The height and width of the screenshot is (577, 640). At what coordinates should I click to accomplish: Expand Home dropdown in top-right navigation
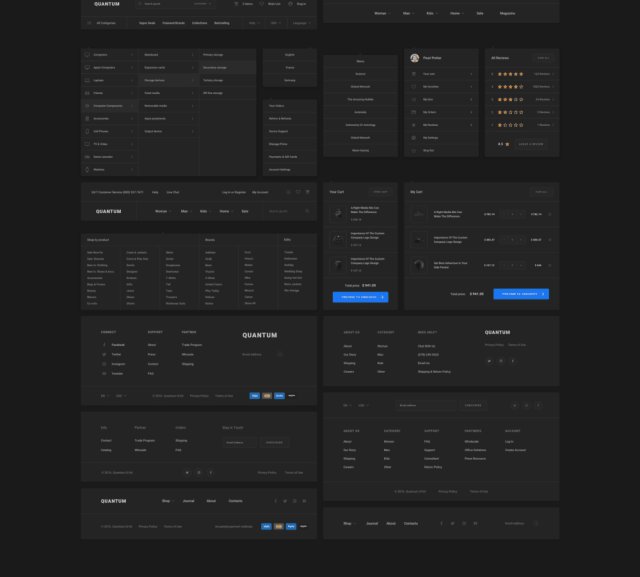(463, 13)
